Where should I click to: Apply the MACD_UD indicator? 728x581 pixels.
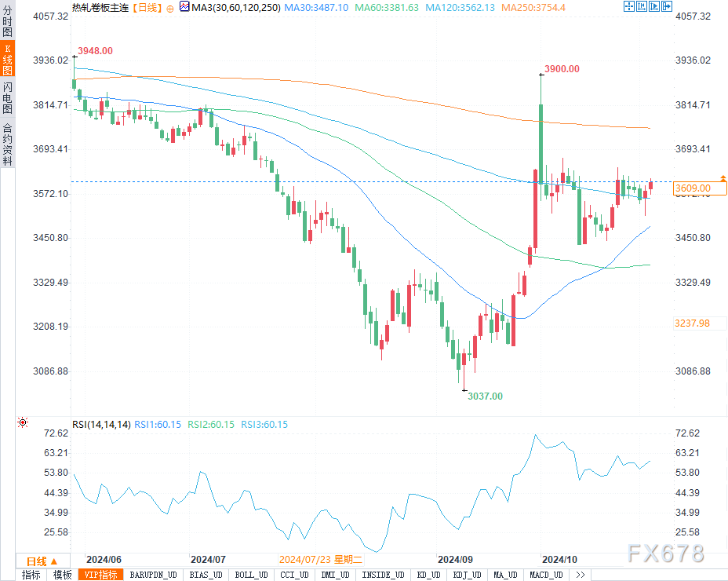[544, 575]
